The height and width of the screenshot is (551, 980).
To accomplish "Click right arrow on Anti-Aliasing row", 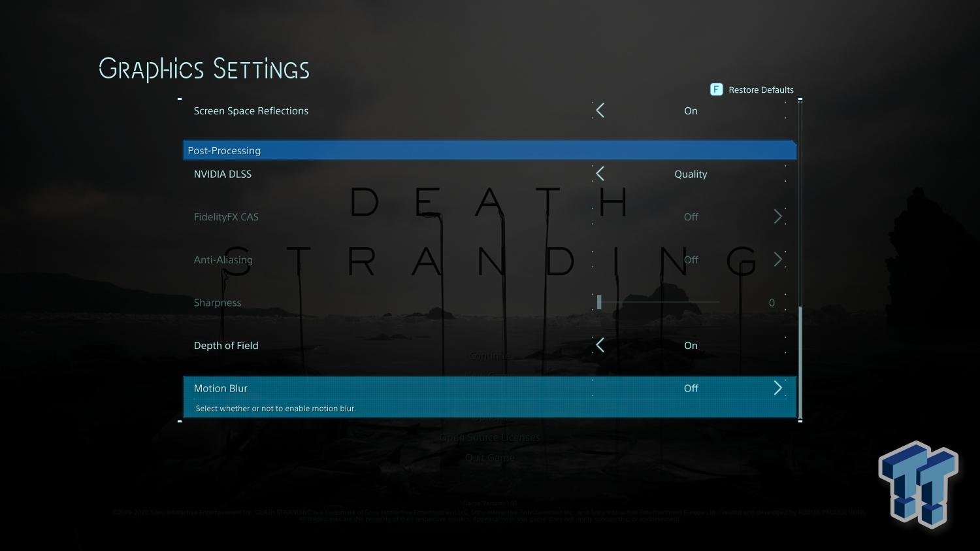I will [x=777, y=259].
